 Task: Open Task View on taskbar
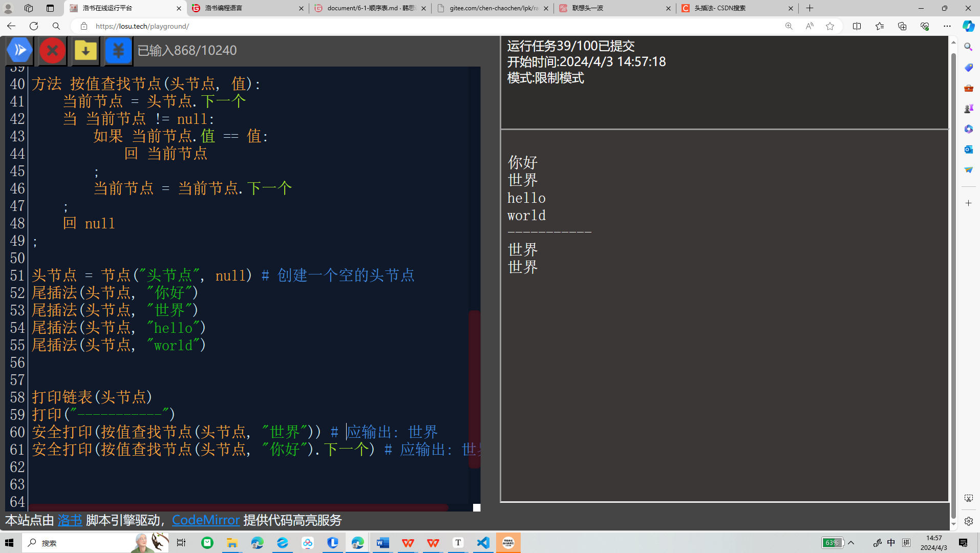tap(181, 543)
